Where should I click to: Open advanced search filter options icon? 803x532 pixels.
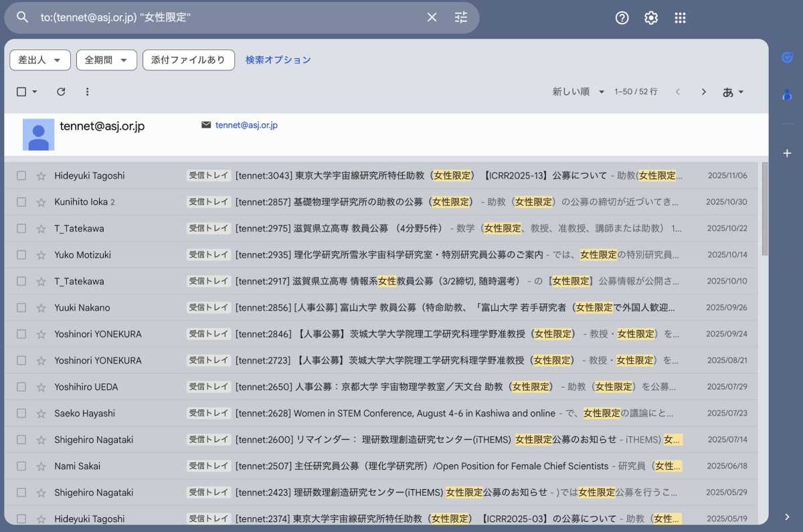pos(461,17)
